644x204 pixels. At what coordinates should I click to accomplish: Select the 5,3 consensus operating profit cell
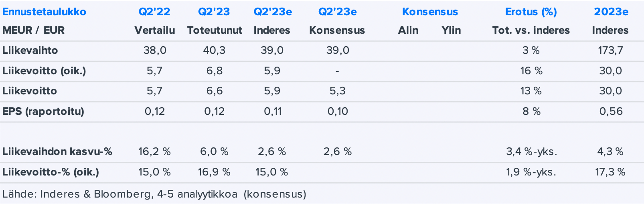click(337, 91)
